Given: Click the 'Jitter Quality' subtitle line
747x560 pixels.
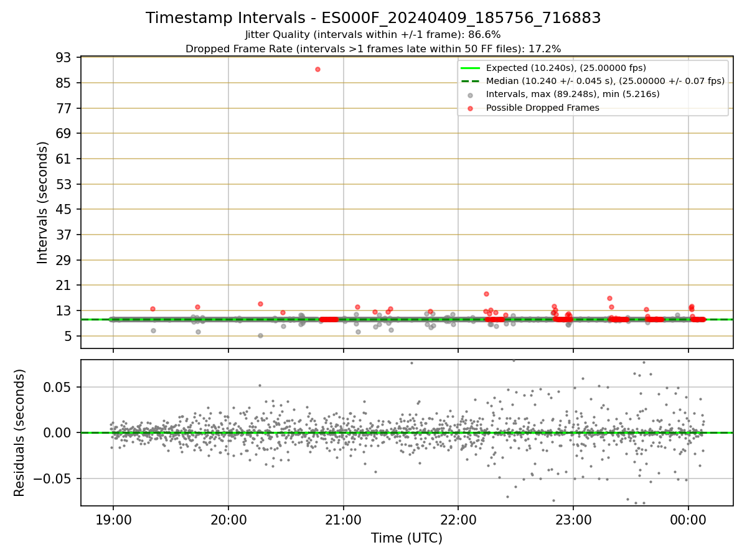Looking at the screenshot, I should [374, 35].
